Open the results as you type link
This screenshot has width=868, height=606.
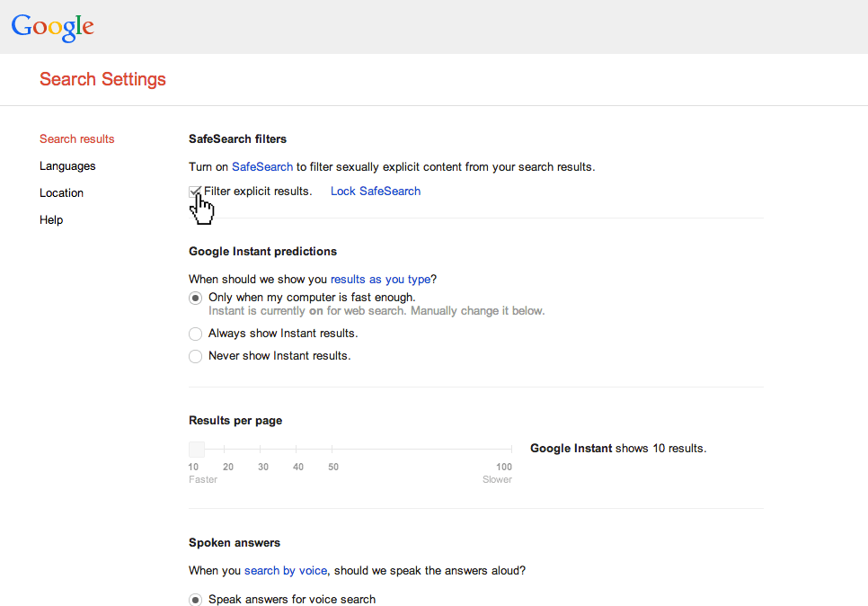(380, 280)
